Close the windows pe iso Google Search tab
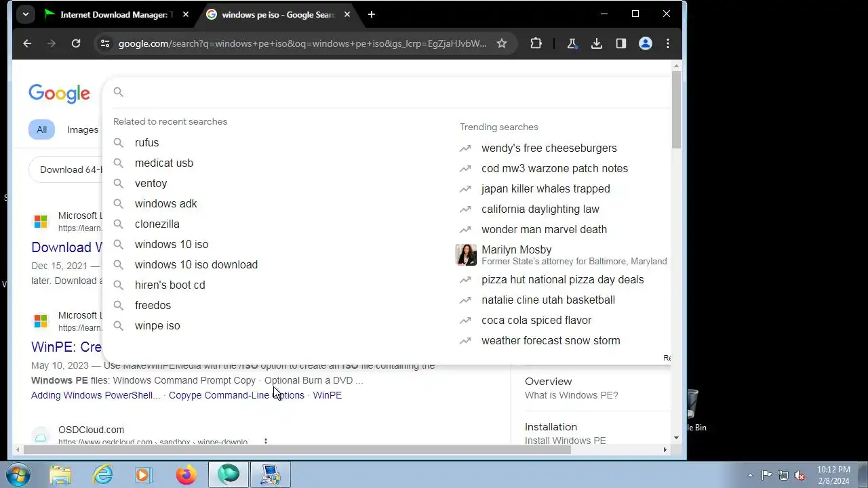The width and height of the screenshot is (868, 488). 347,14
